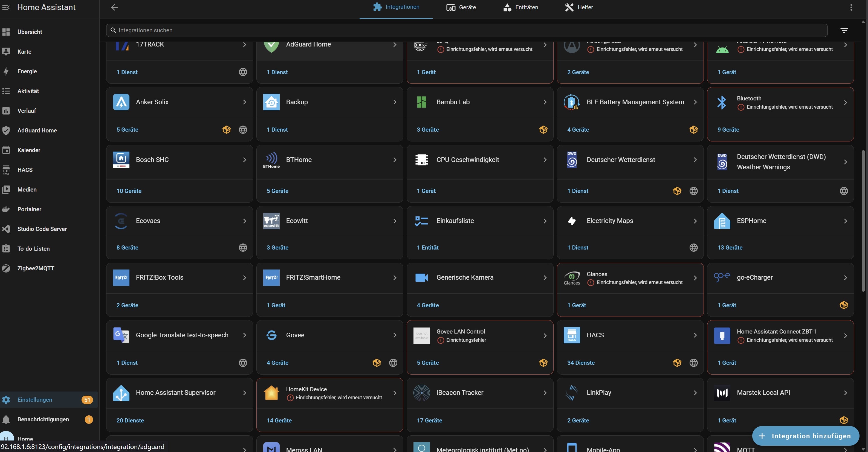
Task: Switch to the Helfer tab
Action: (579, 7)
